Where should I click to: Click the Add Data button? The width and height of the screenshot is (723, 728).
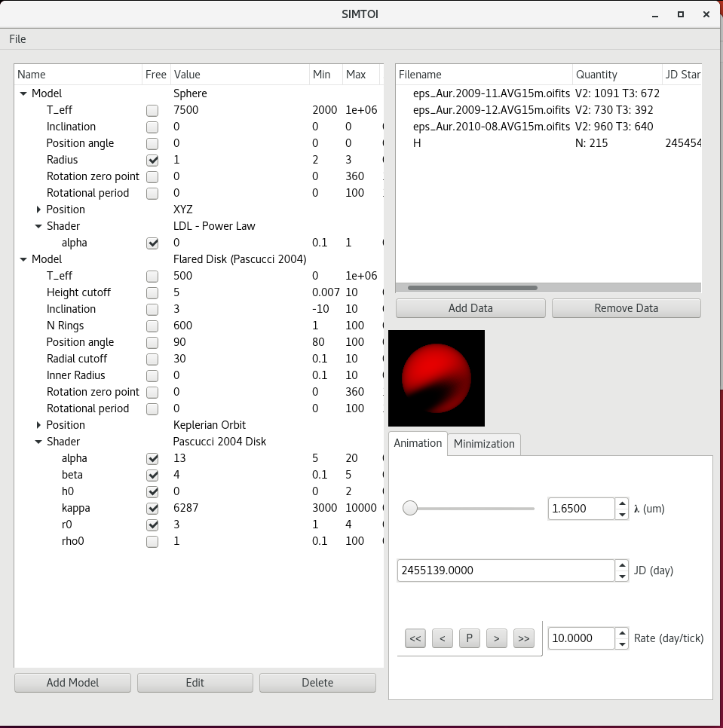pos(470,308)
